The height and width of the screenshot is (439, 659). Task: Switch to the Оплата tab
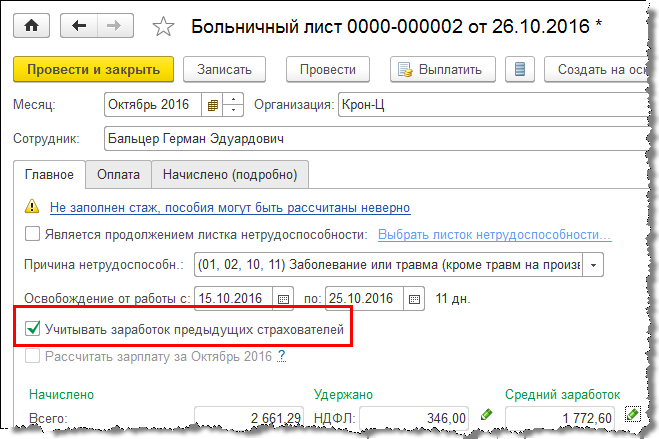(x=119, y=174)
